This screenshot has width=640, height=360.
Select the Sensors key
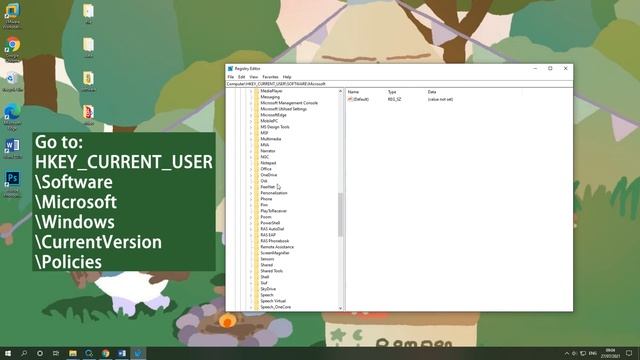267,259
